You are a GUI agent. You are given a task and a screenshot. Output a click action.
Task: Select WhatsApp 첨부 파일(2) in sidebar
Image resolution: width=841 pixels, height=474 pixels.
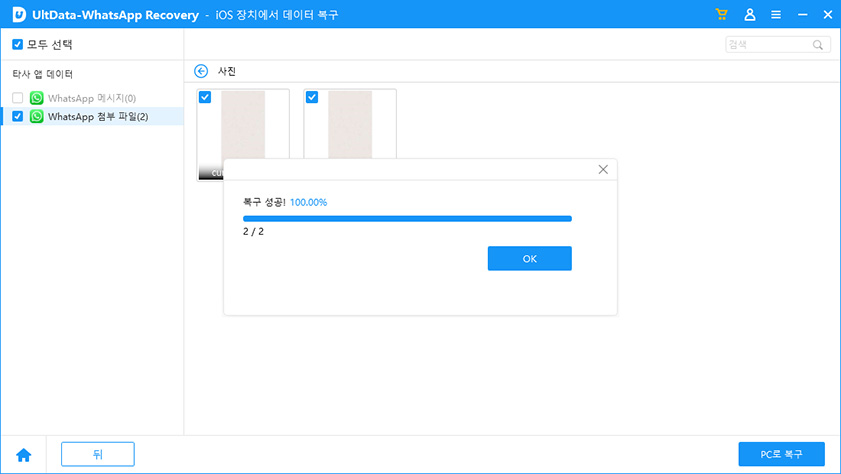98,116
